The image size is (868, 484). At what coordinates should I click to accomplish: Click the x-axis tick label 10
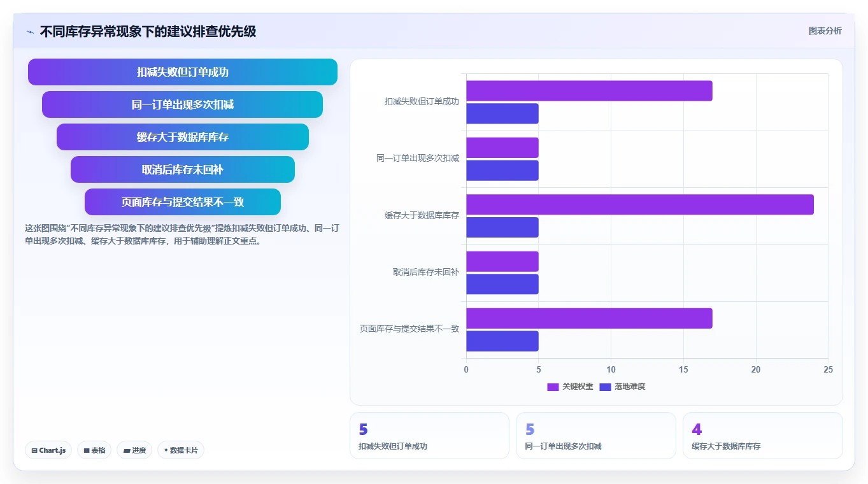[611, 369]
